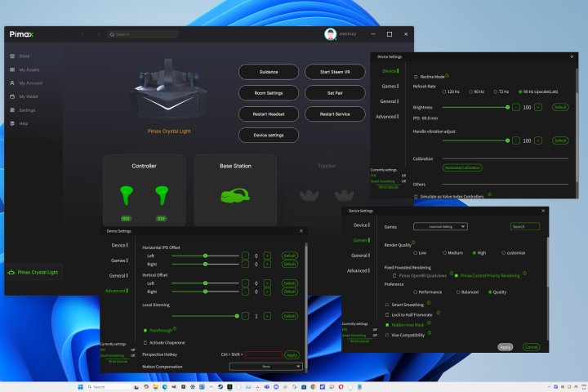The height and width of the screenshot is (392, 588).
Task: Open File Explorer from the taskbar
Action: coord(155,387)
